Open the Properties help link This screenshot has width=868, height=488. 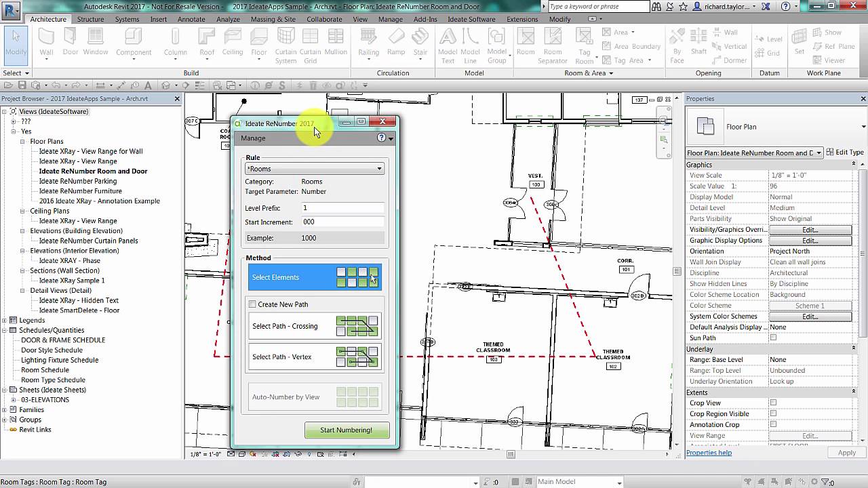point(709,453)
